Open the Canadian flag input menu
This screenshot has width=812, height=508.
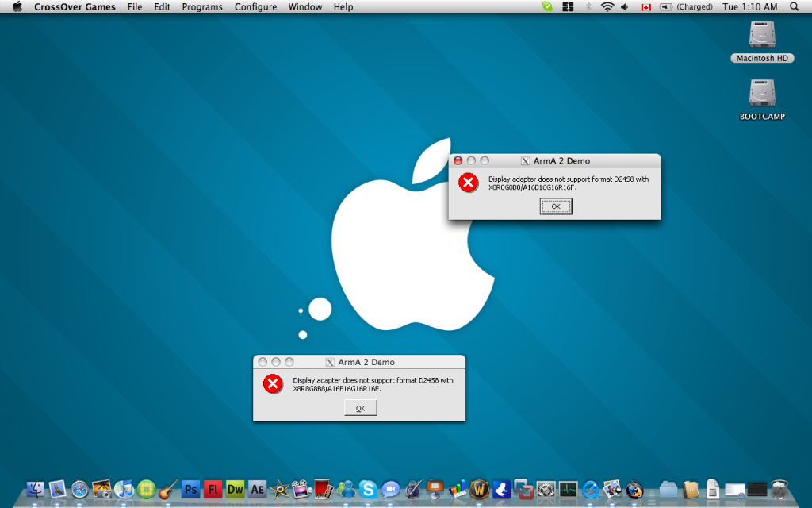645,7
